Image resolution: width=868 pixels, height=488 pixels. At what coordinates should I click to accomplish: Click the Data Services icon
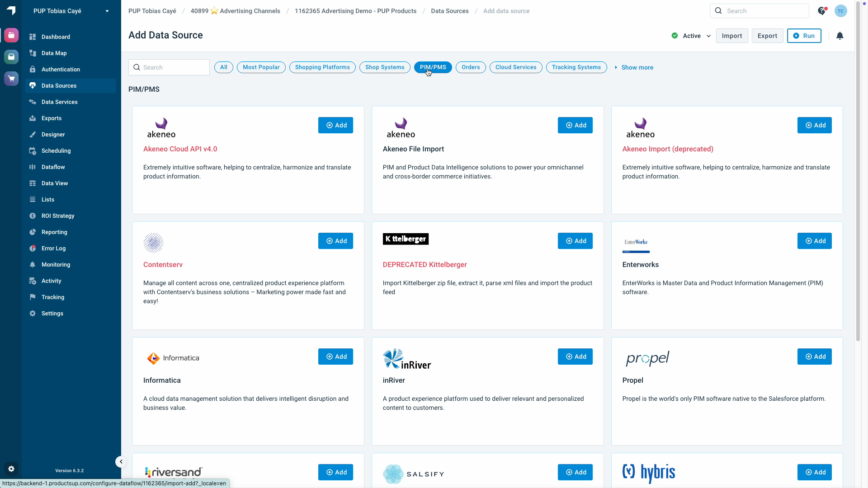click(x=33, y=102)
